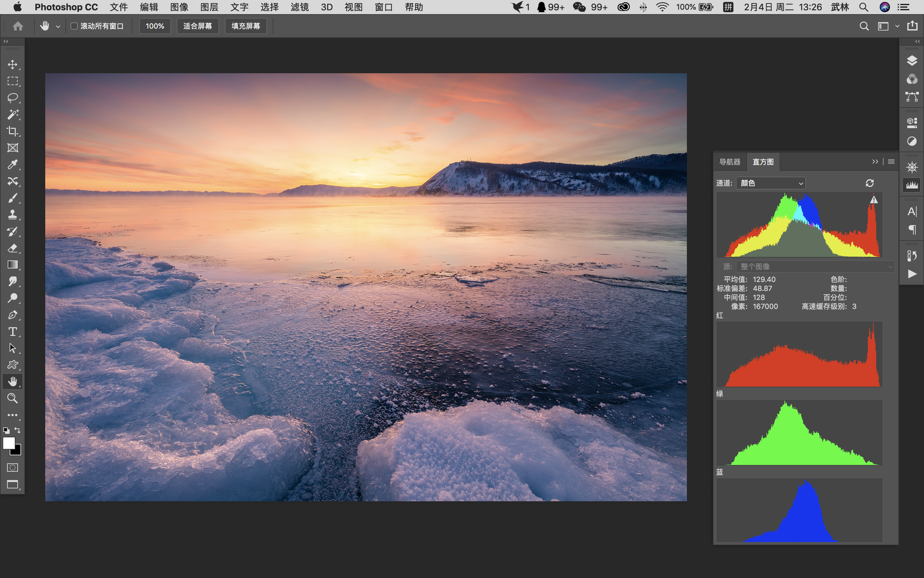This screenshot has height=578, width=924.
Task: Select the Lasso tool
Action: 13,98
